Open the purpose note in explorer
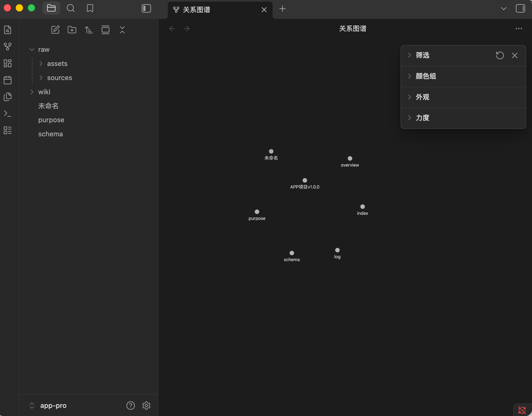Image resolution: width=532 pixels, height=416 pixels. 51,120
